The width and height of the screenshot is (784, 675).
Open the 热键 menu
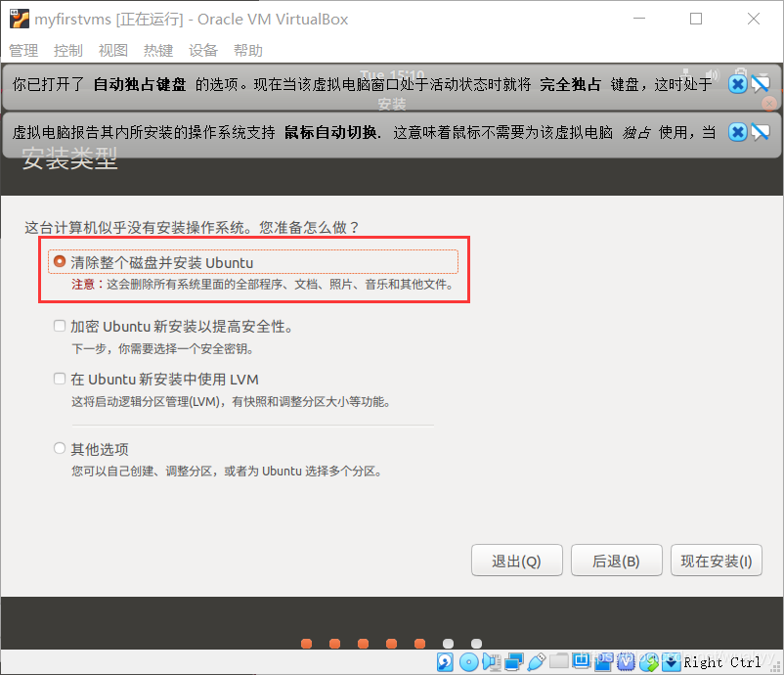point(158,51)
